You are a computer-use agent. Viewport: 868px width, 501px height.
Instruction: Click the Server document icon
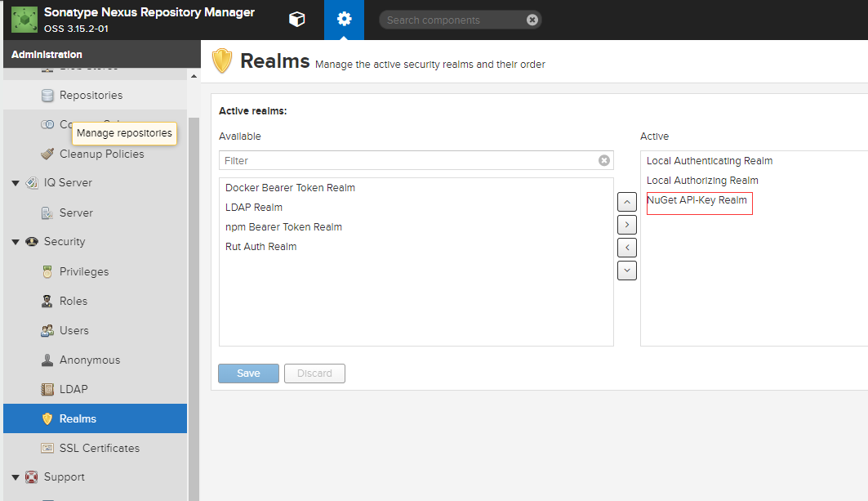tap(47, 212)
